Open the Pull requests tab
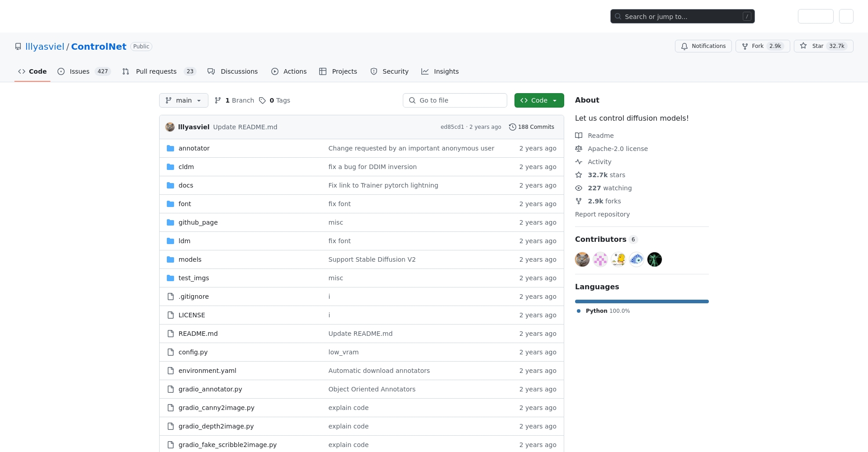This screenshot has height=452, width=868. [159, 71]
